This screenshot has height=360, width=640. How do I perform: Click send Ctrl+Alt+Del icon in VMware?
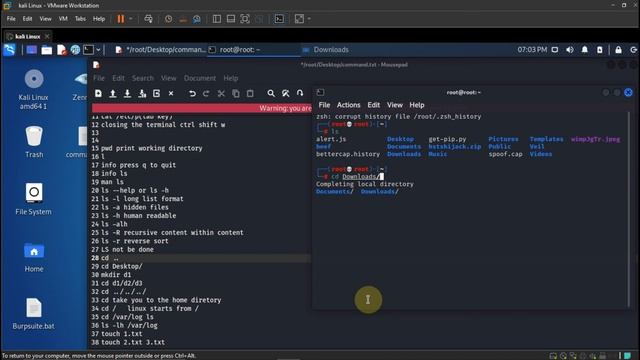click(x=148, y=19)
